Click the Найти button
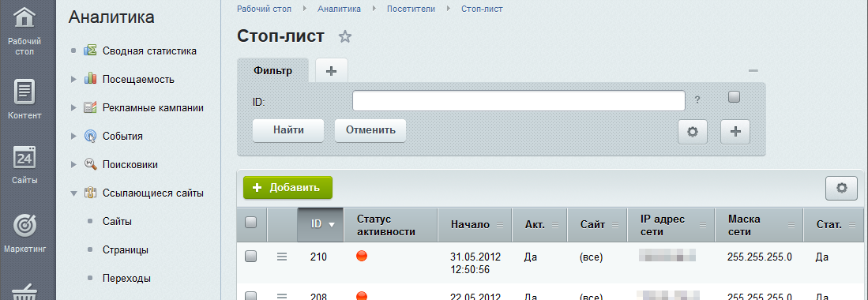The image size is (868, 300). [287, 130]
